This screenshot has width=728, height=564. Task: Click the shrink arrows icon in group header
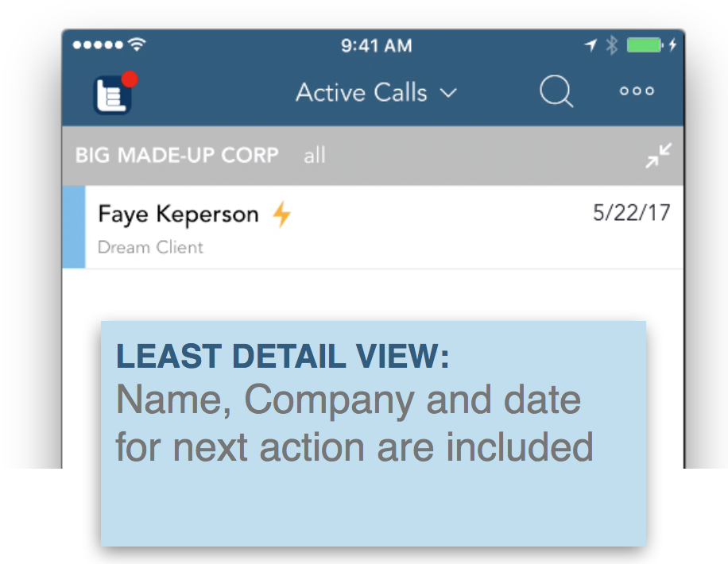658,156
